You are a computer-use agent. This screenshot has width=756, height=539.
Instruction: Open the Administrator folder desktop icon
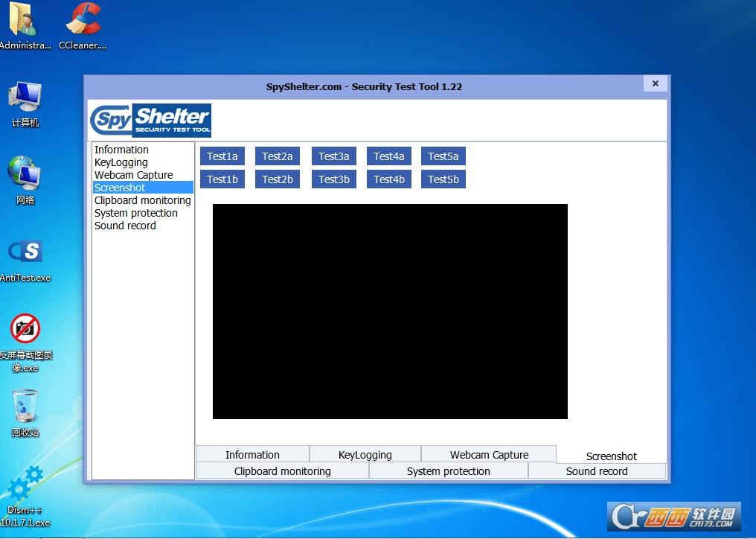point(24,25)
